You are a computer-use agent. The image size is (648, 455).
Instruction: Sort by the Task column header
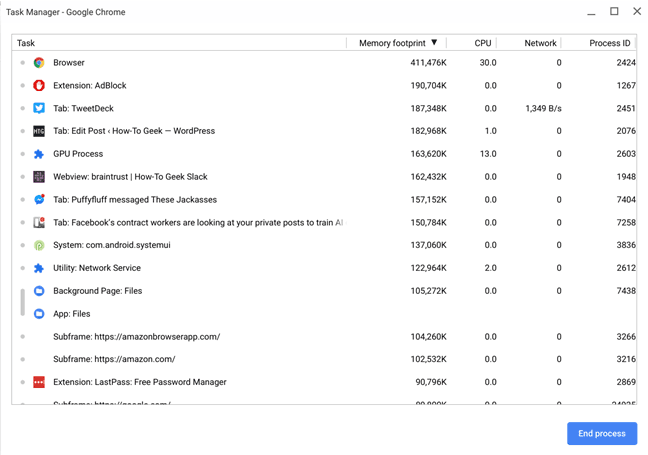click(179, 43)
